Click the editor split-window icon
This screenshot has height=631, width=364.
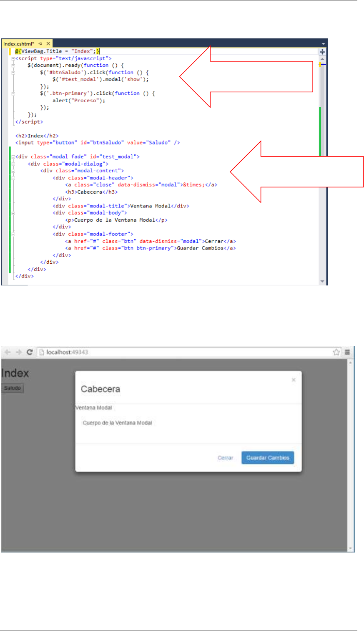coord(321,52)
